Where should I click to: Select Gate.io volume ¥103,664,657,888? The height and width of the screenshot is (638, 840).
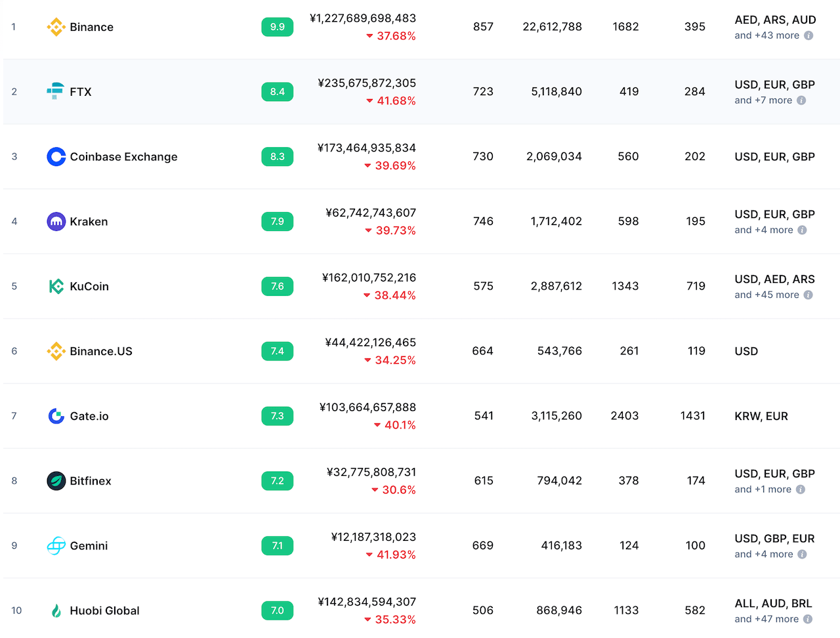[x=367, y=408]
